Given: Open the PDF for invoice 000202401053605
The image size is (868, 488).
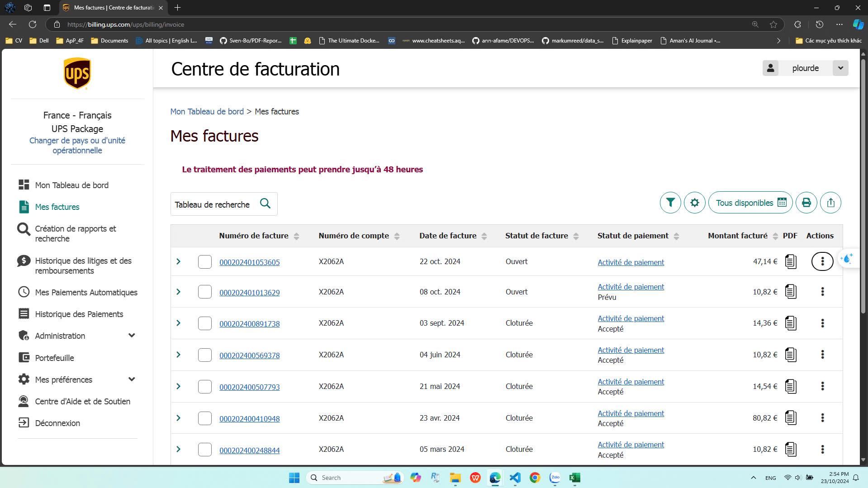Looking at the screenshot, I should point(791,261).
